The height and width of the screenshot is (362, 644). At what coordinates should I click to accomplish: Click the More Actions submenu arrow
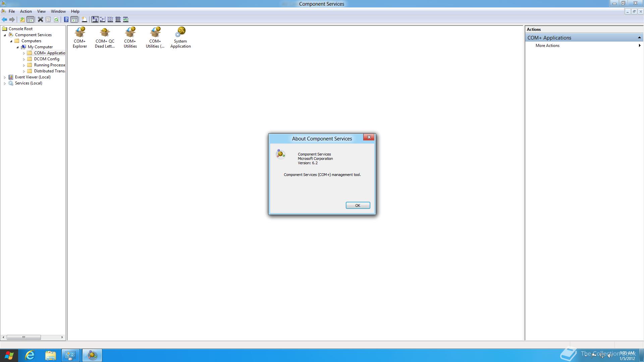[x=640, y=46]
